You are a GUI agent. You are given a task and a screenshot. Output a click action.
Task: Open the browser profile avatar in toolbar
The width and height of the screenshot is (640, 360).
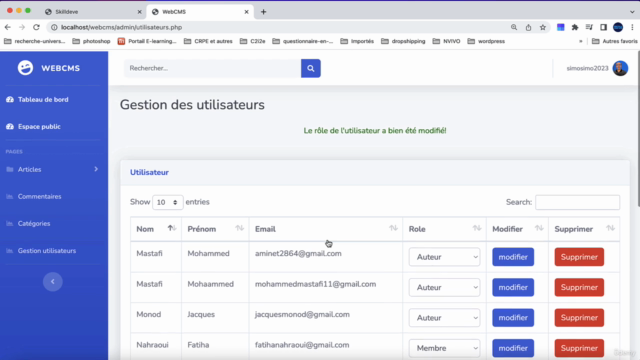click(618, 27)
